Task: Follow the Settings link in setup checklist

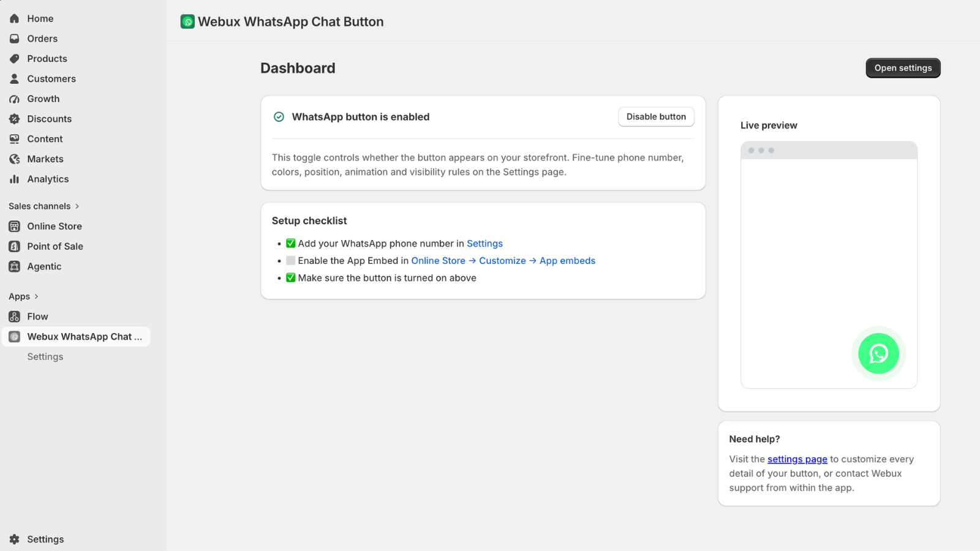Action: [484, 244]
